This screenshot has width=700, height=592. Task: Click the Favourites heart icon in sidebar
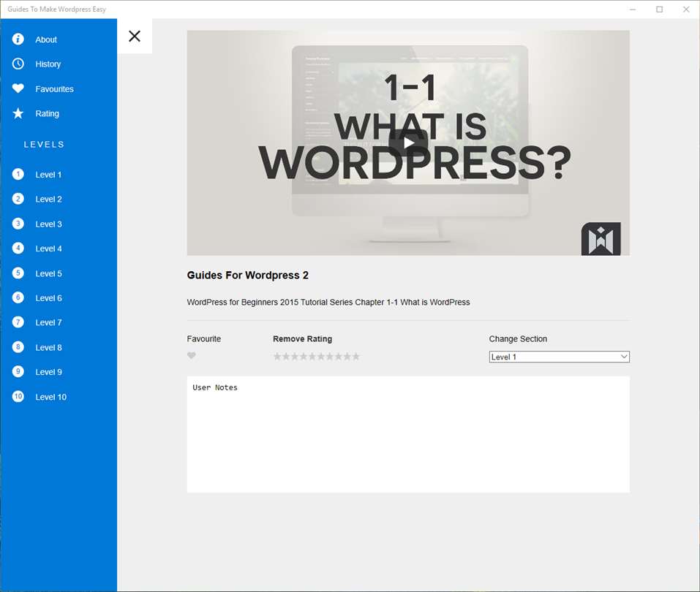(18, 88)
